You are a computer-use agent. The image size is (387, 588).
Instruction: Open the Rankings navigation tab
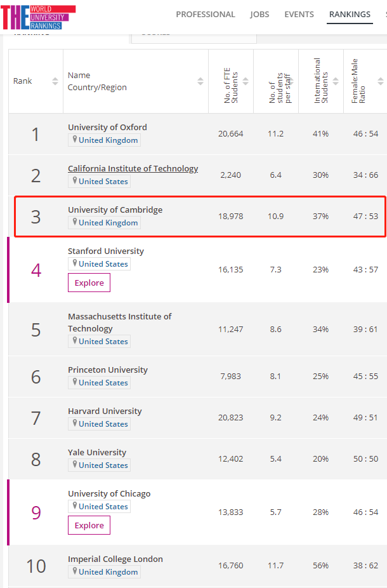[x=350, y=14]
